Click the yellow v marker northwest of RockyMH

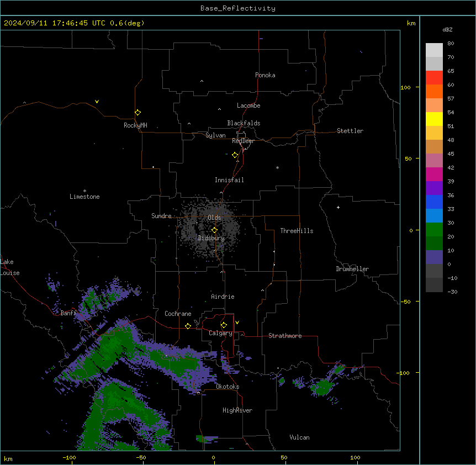point(97,102)
